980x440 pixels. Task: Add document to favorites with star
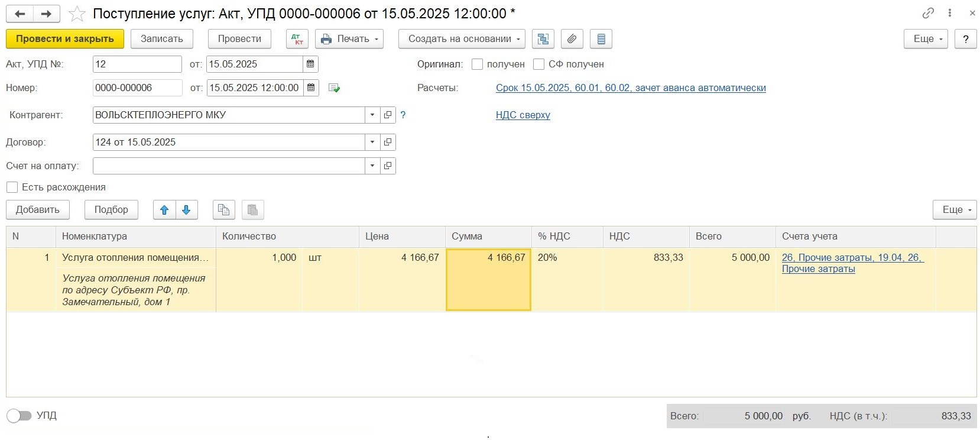[77, 14]
